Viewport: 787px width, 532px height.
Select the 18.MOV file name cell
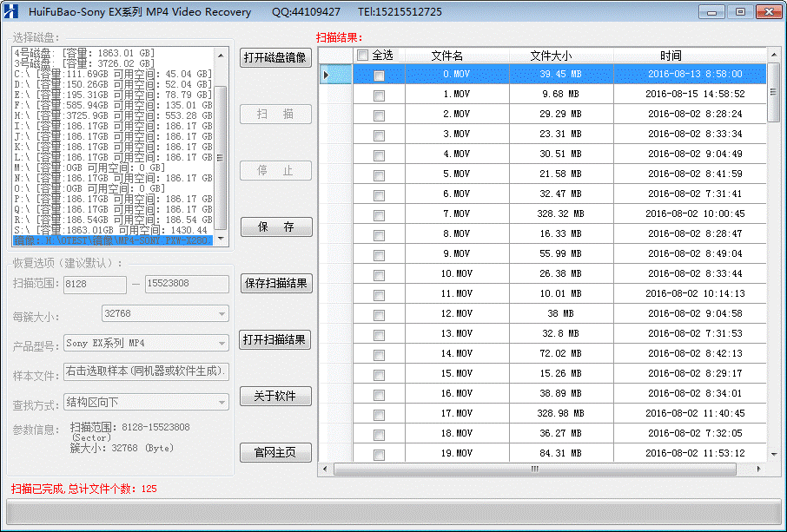pyautogui.click(x=457, y=434)
